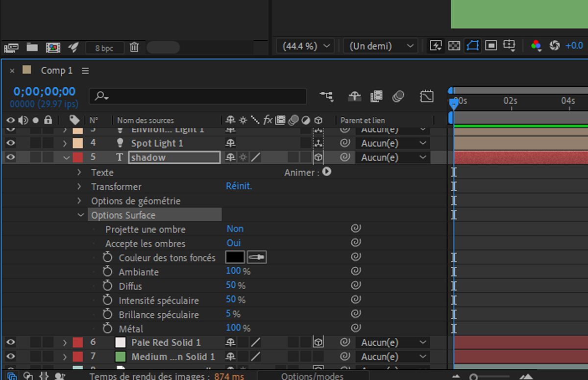Expand Options de géométrie group
This screenshot has width=588, height=380.
[79, 201]
